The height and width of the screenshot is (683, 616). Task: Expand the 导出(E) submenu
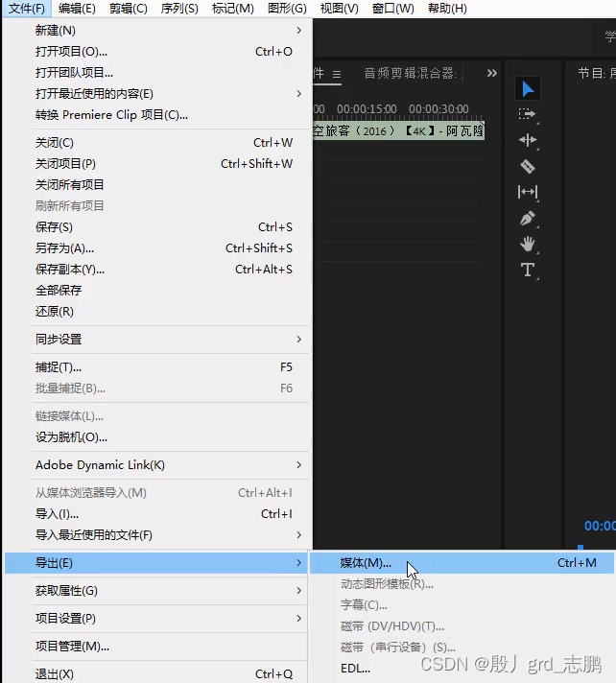click(156, 563)
